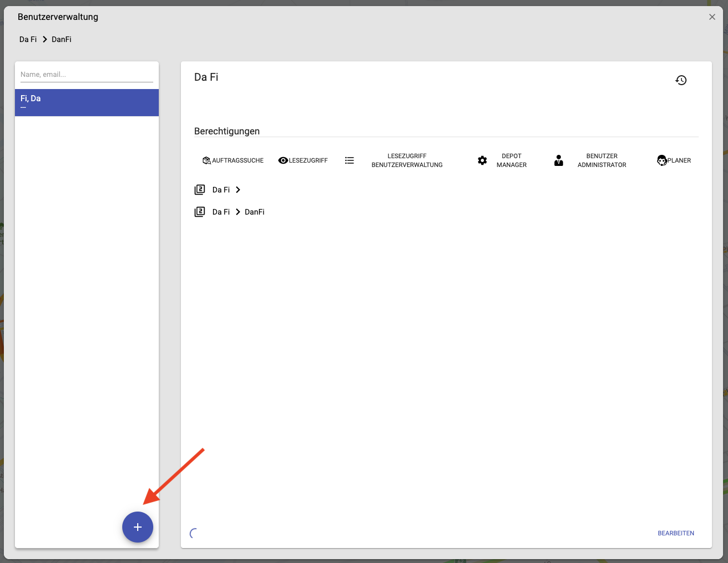Select DanFi in the top breadcrumb
This screenshot has height=563, width=728.
61,39
